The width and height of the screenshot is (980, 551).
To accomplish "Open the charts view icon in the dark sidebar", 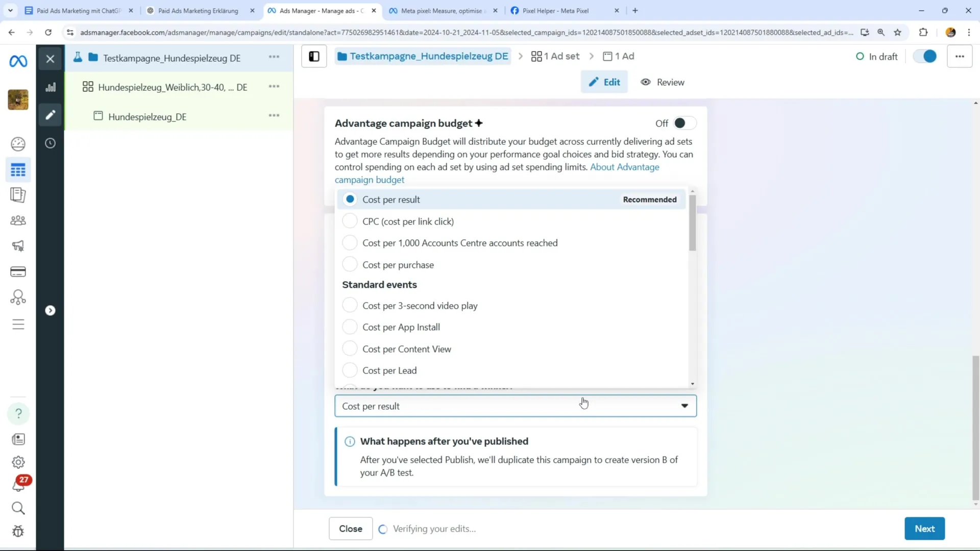I will [x=50, y=87].
